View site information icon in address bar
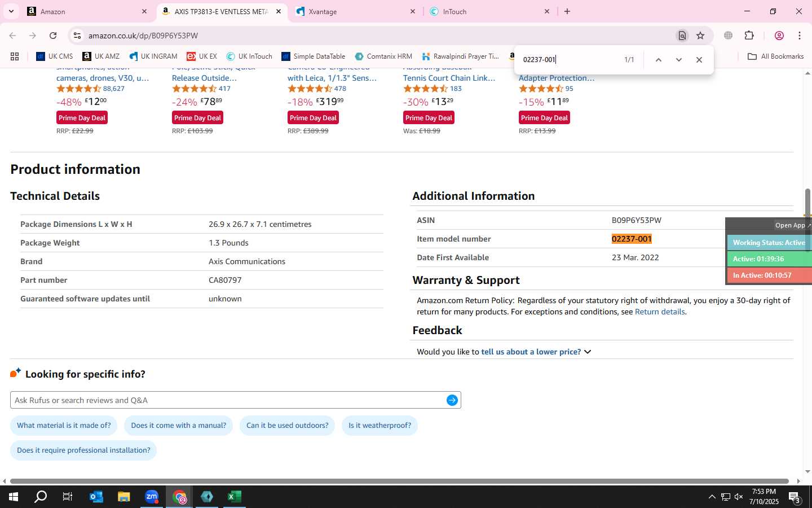This screenshot has height=508, width=812. coord(77,36)
